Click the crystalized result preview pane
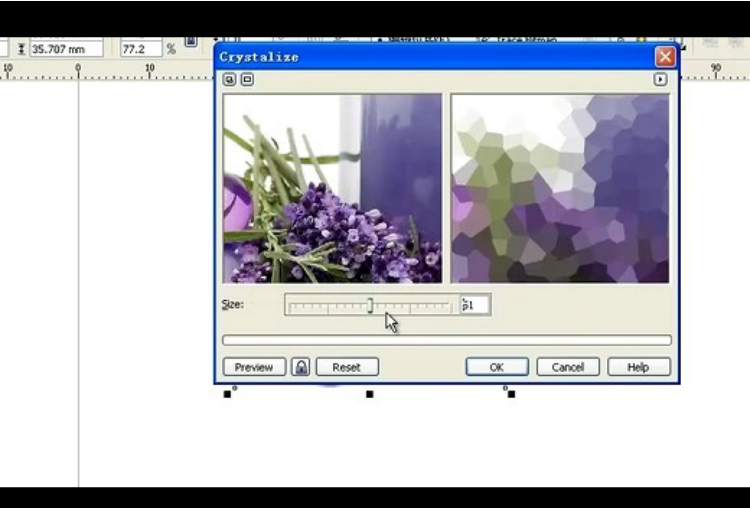 pyautogui.click(x=560, y=188)
